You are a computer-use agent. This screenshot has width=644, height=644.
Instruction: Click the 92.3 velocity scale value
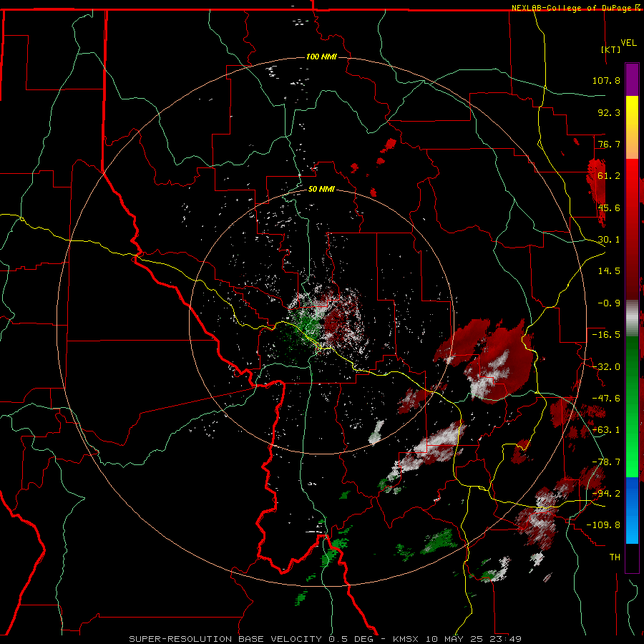pos(609,112)
